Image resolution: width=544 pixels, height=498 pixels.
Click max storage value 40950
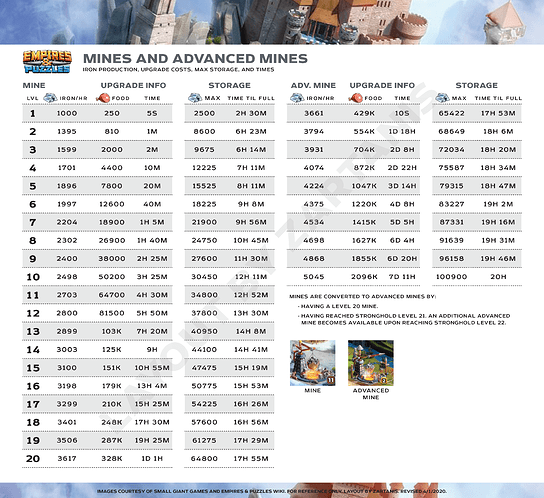[x=204, y=331]
